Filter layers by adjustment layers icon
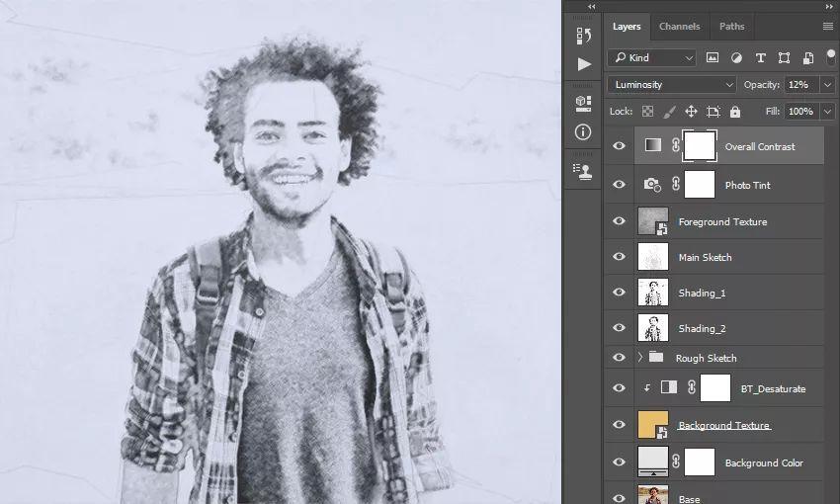This screenshot has width=840, height=504. coord(736,58)
